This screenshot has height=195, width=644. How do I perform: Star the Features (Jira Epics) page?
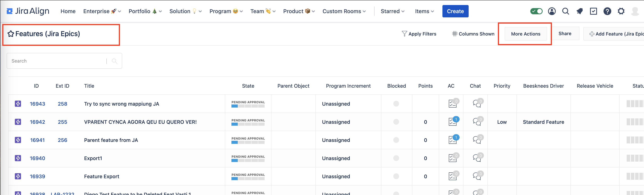pos(10,34)
